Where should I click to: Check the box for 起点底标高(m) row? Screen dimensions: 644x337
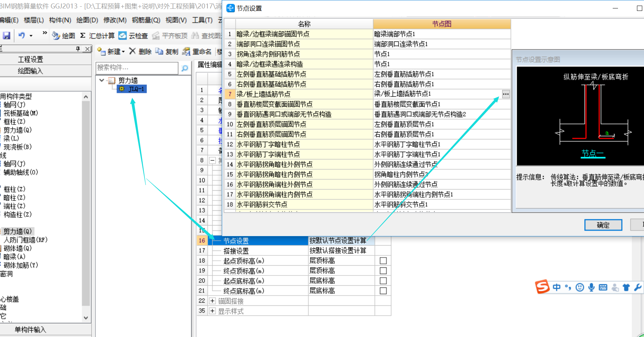pyautogui.click(x=383, y=281)
